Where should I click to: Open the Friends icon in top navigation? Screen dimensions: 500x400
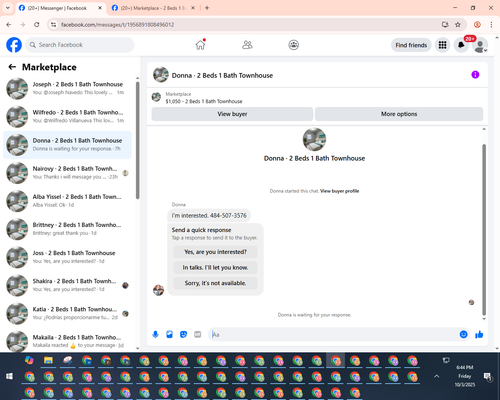247,45
